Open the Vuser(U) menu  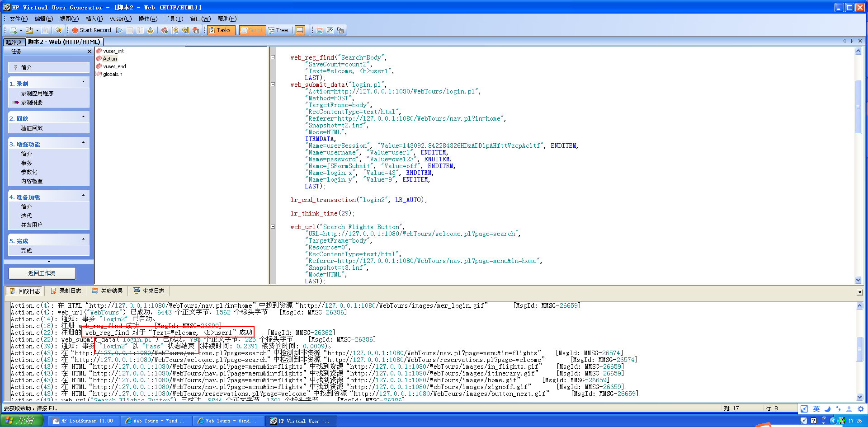[120, 19]
